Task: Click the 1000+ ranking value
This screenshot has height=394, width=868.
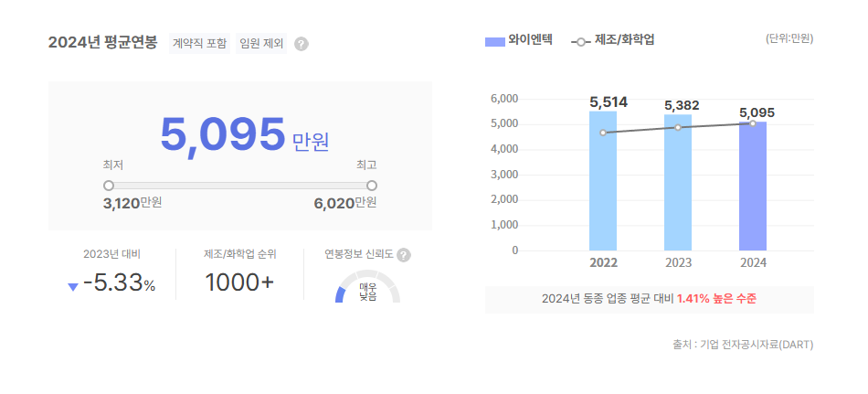Action: 239,283
